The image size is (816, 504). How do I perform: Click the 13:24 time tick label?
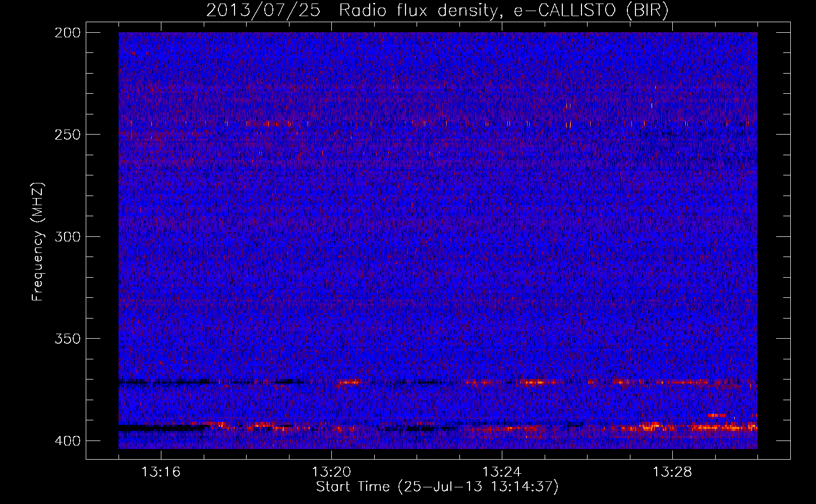point(502,472)
